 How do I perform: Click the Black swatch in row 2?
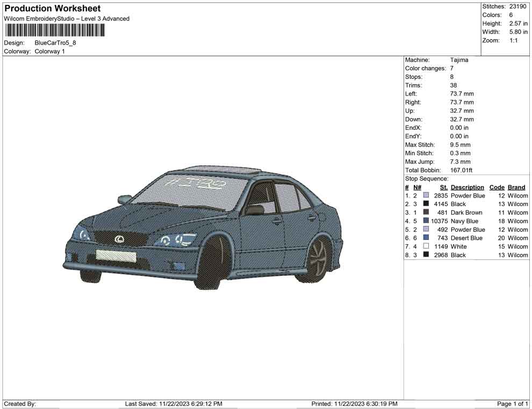(x=426, y=203)
